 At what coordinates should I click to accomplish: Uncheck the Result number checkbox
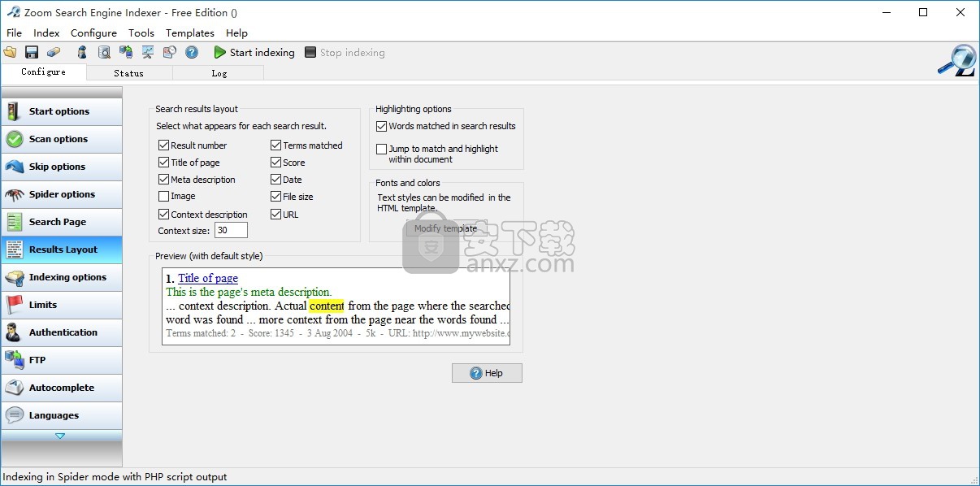[x=164, y=145]
